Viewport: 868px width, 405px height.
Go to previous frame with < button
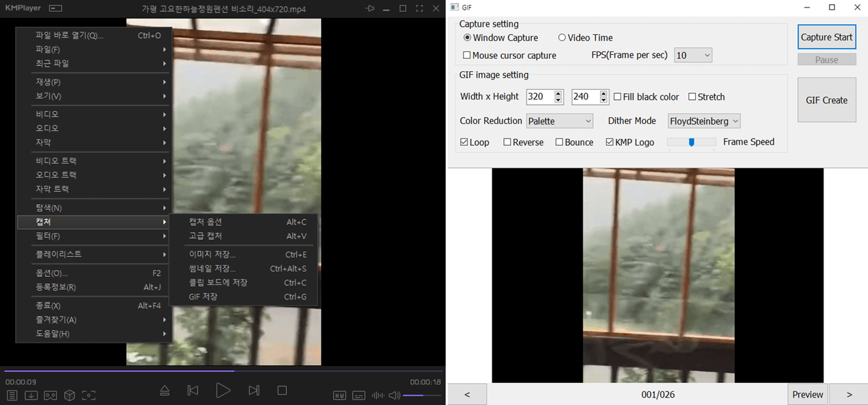467,394
